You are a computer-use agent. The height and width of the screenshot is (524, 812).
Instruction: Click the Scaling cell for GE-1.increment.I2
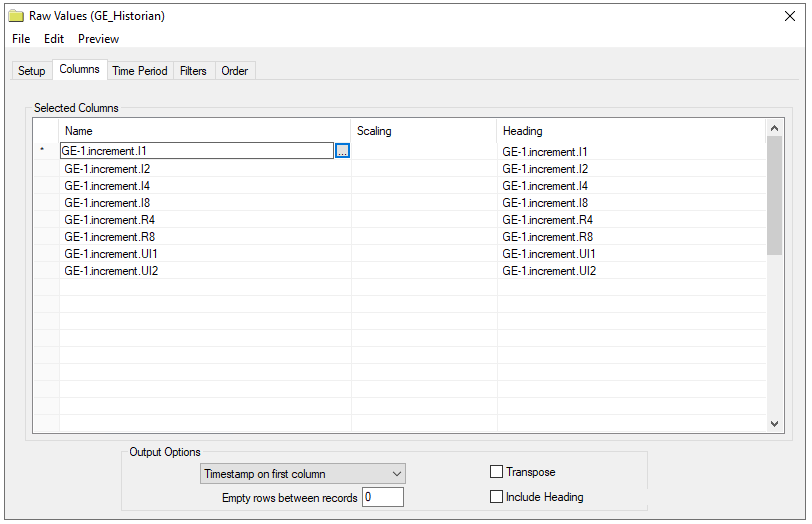pos(424,169)
